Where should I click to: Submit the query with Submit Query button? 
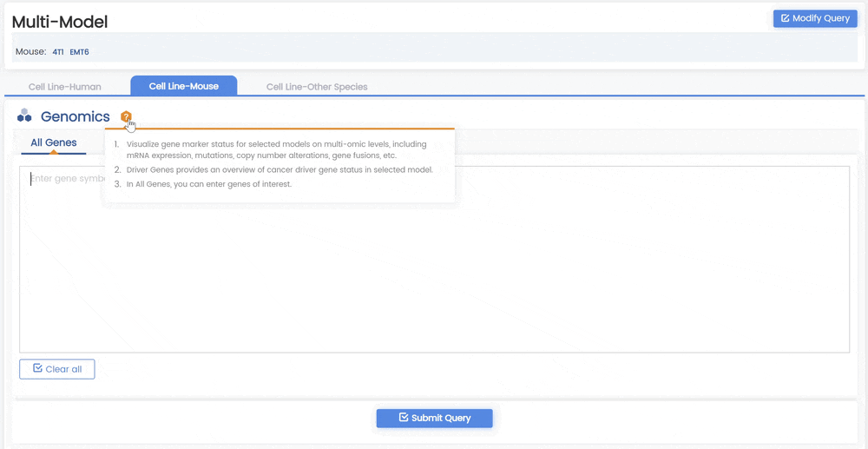pos(434,419)
